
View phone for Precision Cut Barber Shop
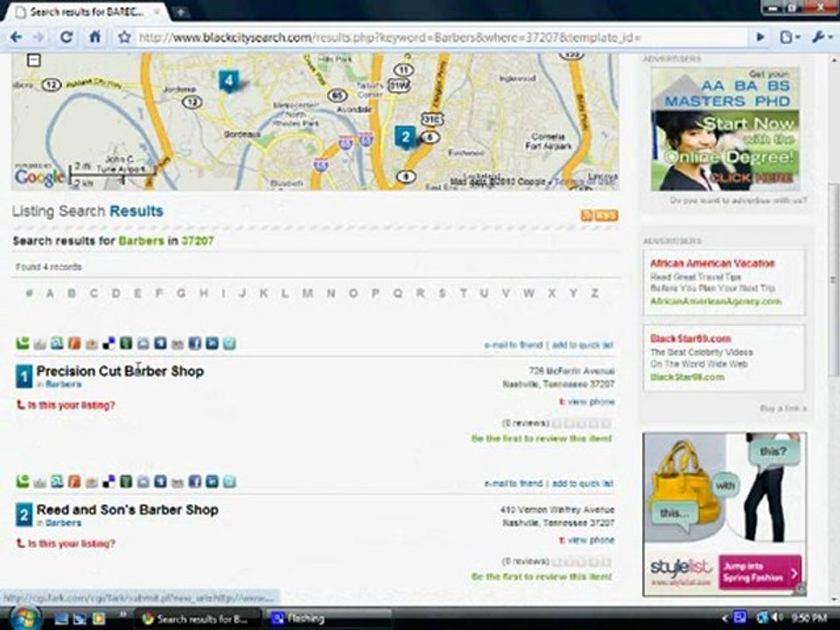(591, 402)
